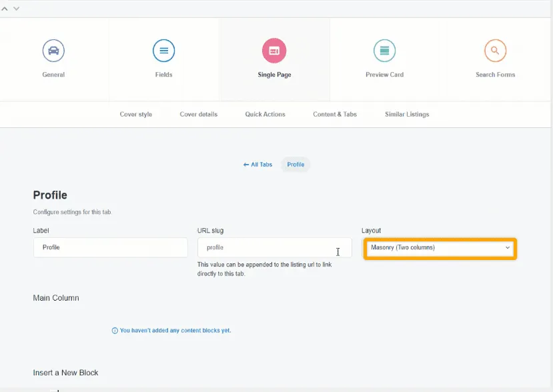
Task: Open the Content & Tabs tab
Action: pyautogui.click(x=335, y=115)
